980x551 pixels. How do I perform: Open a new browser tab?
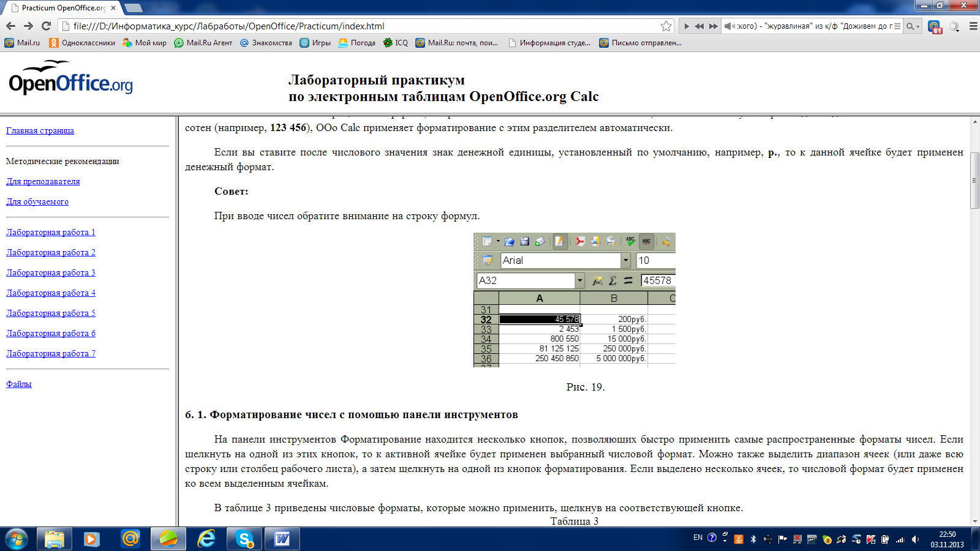[x=134, y=8]
